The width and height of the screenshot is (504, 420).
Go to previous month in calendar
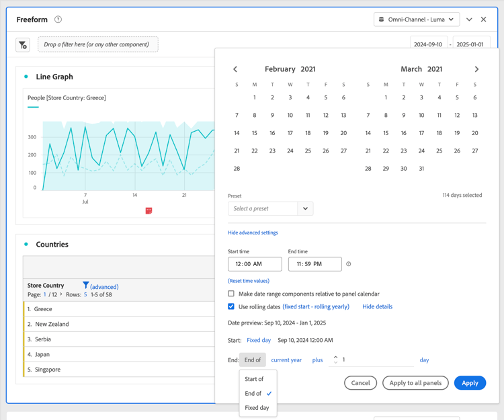[235, 69]
